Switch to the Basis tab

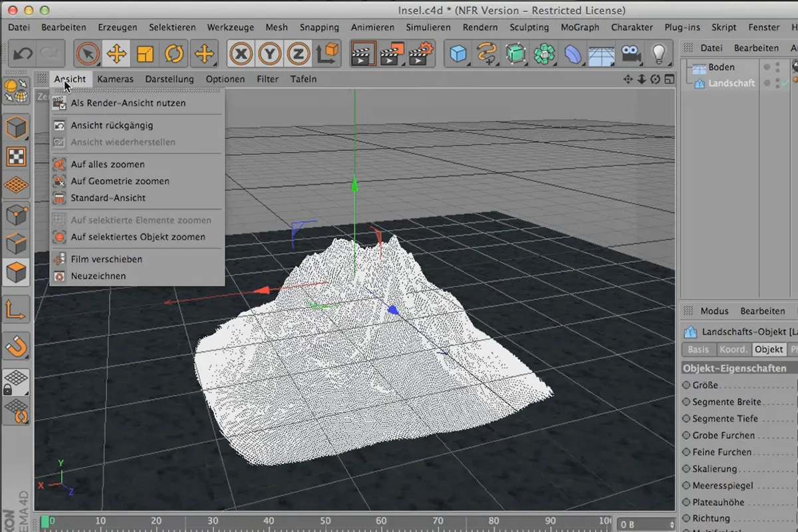[x=698, y=349]
